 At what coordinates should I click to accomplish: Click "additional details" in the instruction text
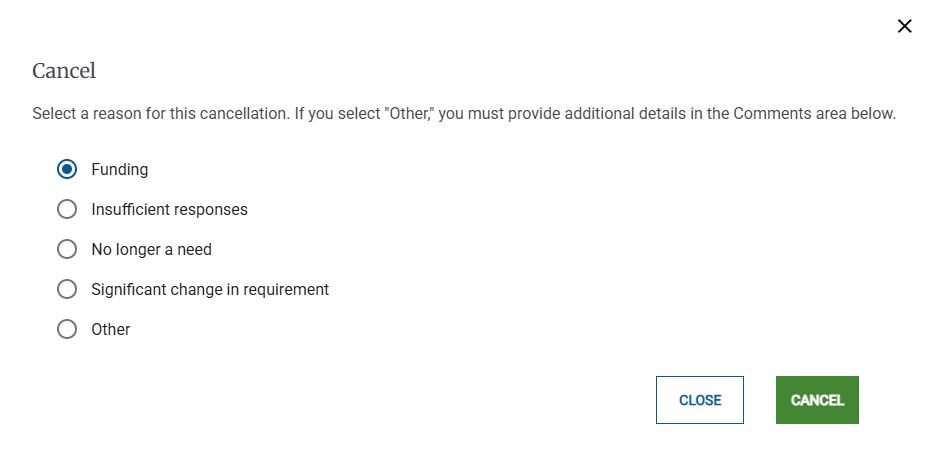(x=621, y=114)
